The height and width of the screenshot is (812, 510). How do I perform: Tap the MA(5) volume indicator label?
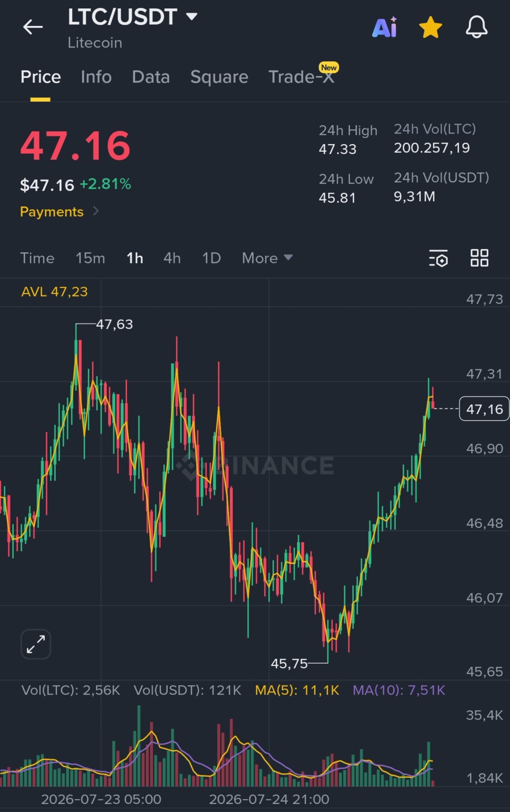pyautogui.click(x=297, y=690)
